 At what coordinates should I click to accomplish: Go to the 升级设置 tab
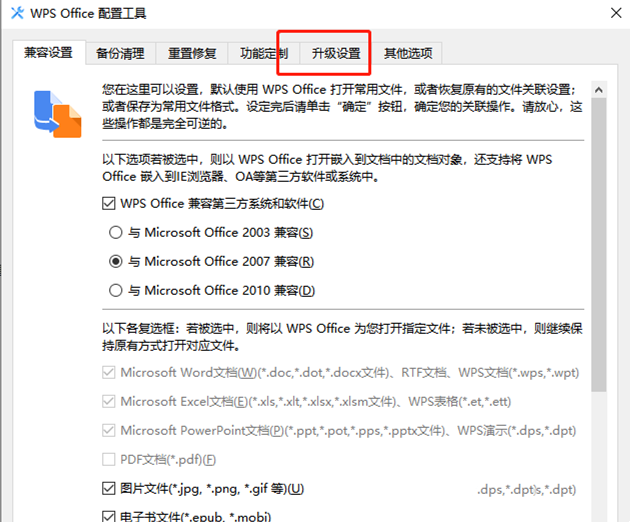pyautogui.click(x=336, y=53)
